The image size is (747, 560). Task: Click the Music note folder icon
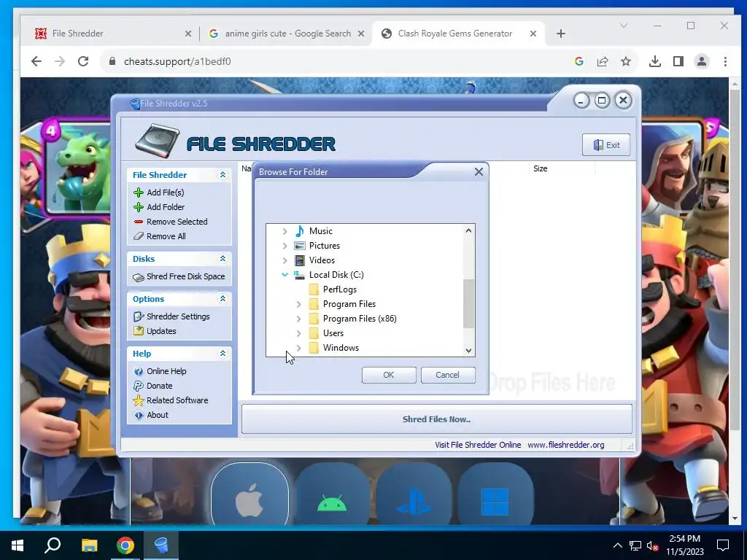click(300, 231)
